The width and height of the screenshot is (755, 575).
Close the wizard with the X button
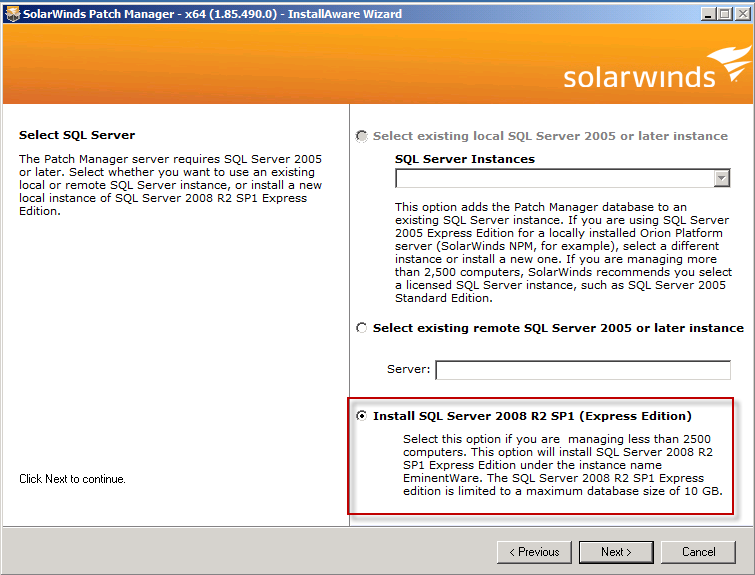[742, 14]
